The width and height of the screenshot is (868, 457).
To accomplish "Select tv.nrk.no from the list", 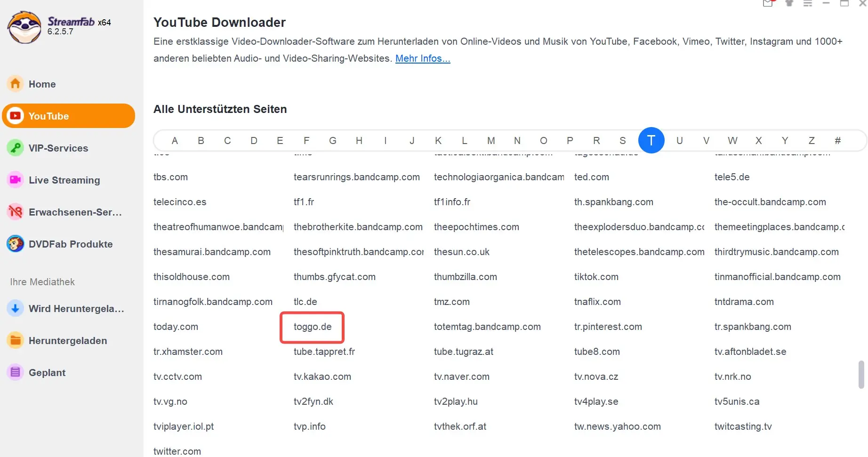I will tap(733, 377).
